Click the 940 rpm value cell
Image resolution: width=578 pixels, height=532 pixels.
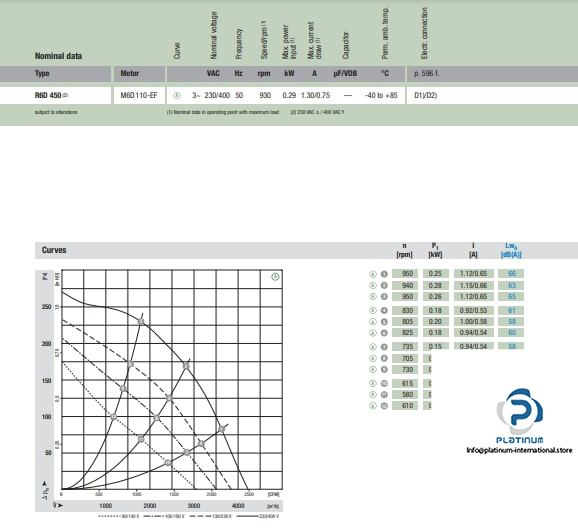click(405, 285)
